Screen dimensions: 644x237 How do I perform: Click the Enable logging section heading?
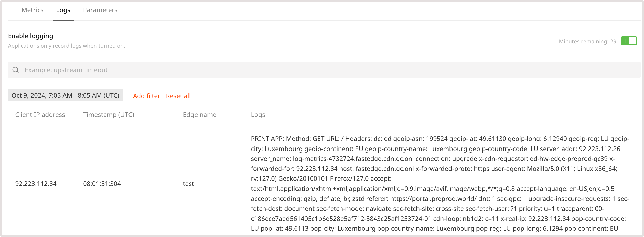(x=30, y=36)
